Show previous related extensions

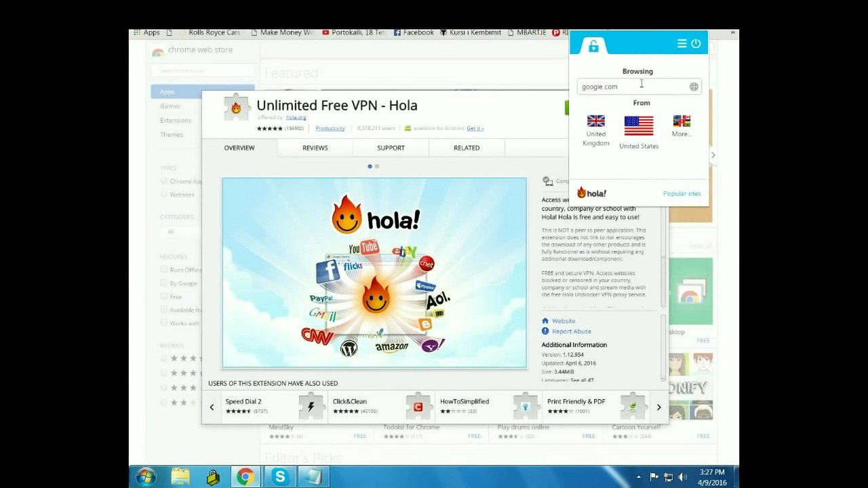click(x=212, y=407)
